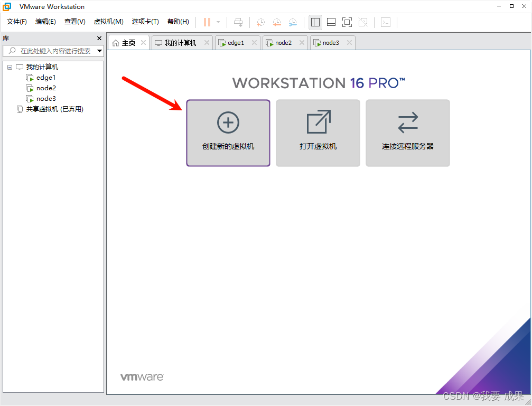Image resolution: width=532 pixels, height=406 pixels.
Task: Open the pause button dropdown arrow
Action: point(218,22)
